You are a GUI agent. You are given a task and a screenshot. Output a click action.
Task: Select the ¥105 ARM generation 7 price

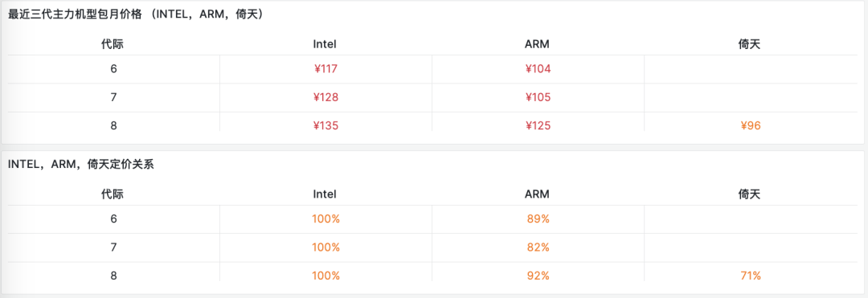coord(538,97)
